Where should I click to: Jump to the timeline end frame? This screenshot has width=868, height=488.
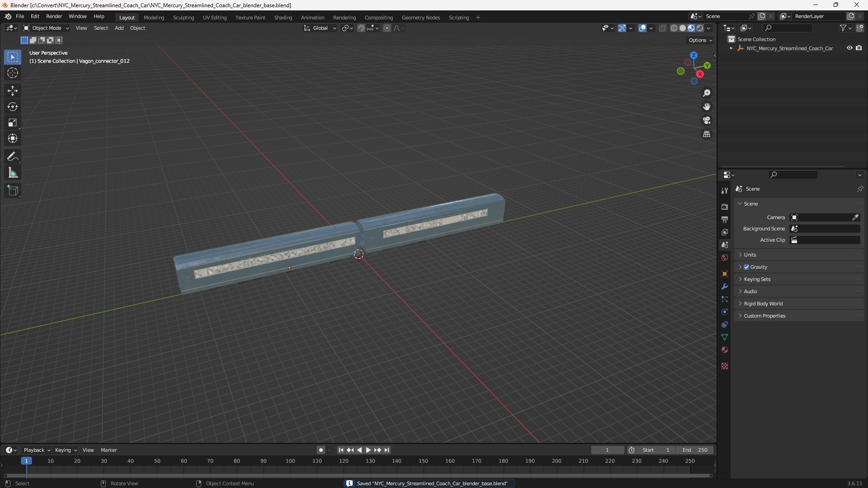click(387, 450)
